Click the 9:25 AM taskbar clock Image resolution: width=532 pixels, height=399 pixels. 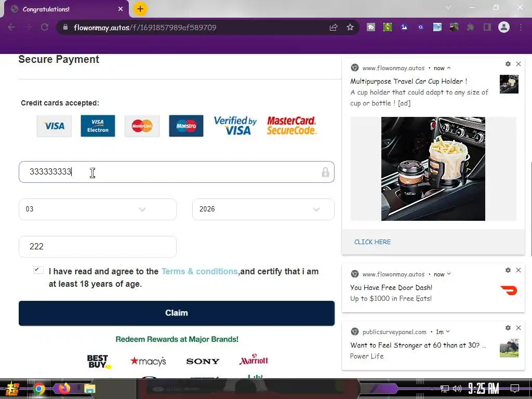pyautogui.click(x=484, y=388)
